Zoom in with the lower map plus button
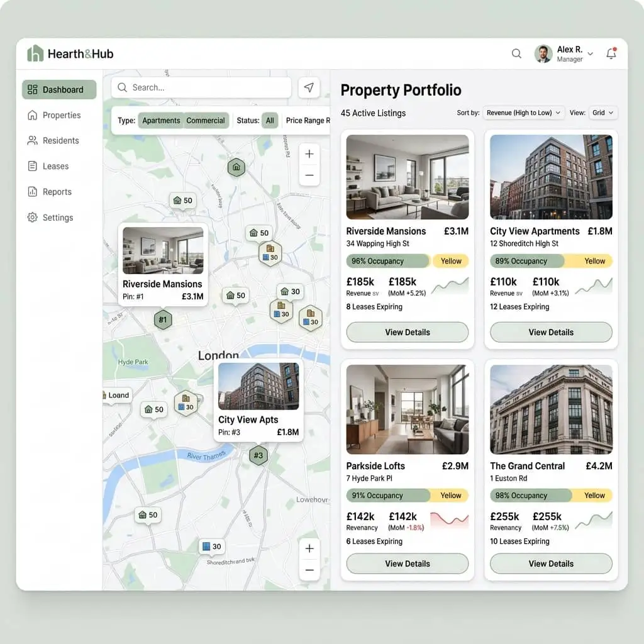Viewport: 644px width, 644px height. click(x=309, y=548)
